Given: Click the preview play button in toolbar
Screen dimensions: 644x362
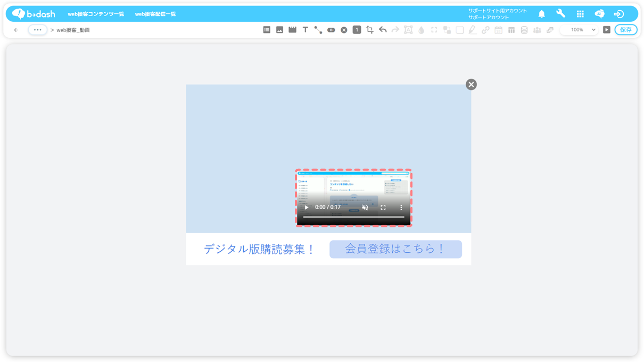Looking at the screenshot, I should [x=607, y=30].
